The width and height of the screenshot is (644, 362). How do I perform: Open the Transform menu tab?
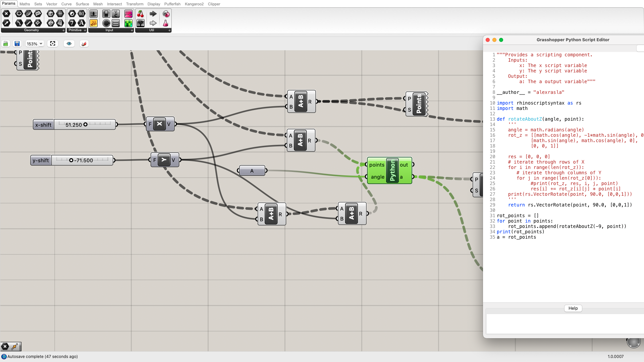pos(135,4)
